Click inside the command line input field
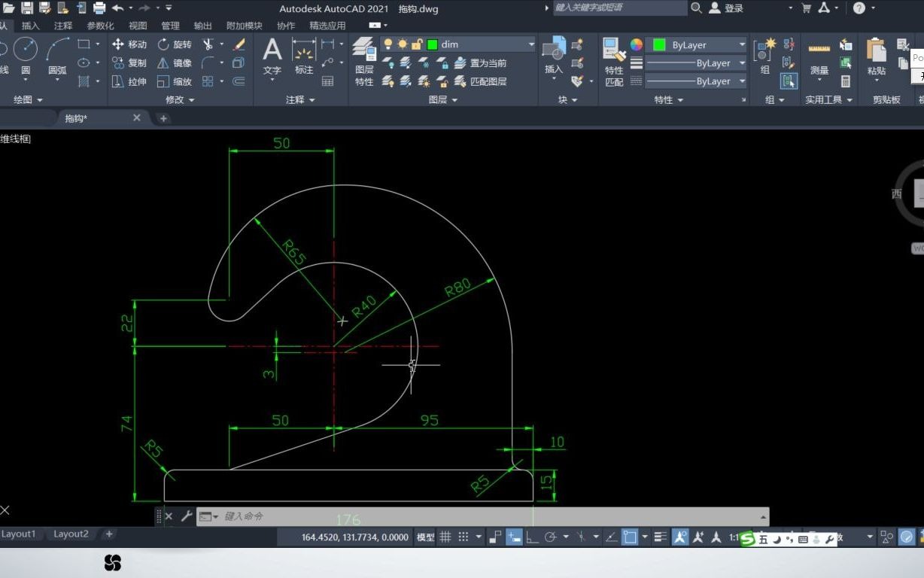The height and width of the screenshot is (578, 924). (339, 516)
